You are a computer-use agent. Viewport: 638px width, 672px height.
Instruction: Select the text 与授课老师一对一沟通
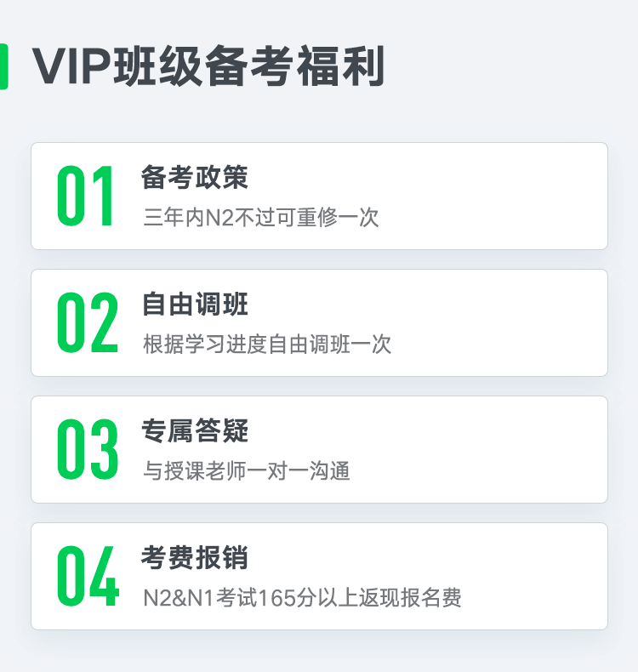pyautogui.click(x=247, y=470)
